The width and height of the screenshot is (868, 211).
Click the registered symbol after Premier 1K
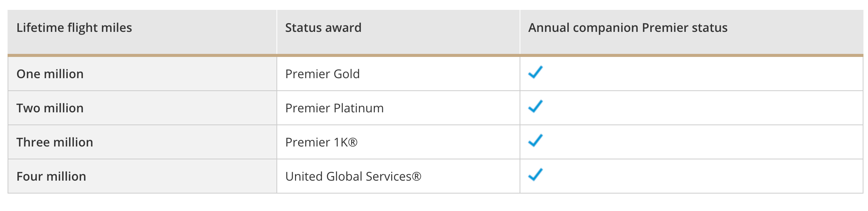[353, 142]
